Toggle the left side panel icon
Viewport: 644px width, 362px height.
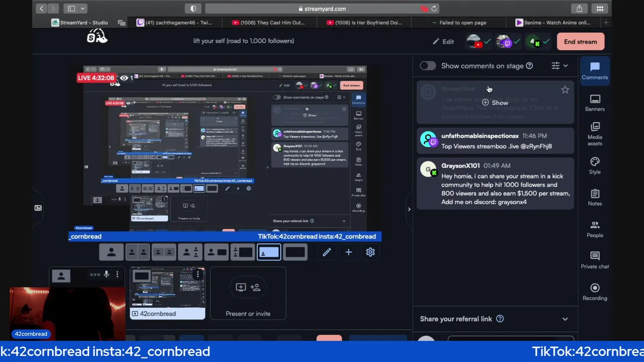click(38, 208)
